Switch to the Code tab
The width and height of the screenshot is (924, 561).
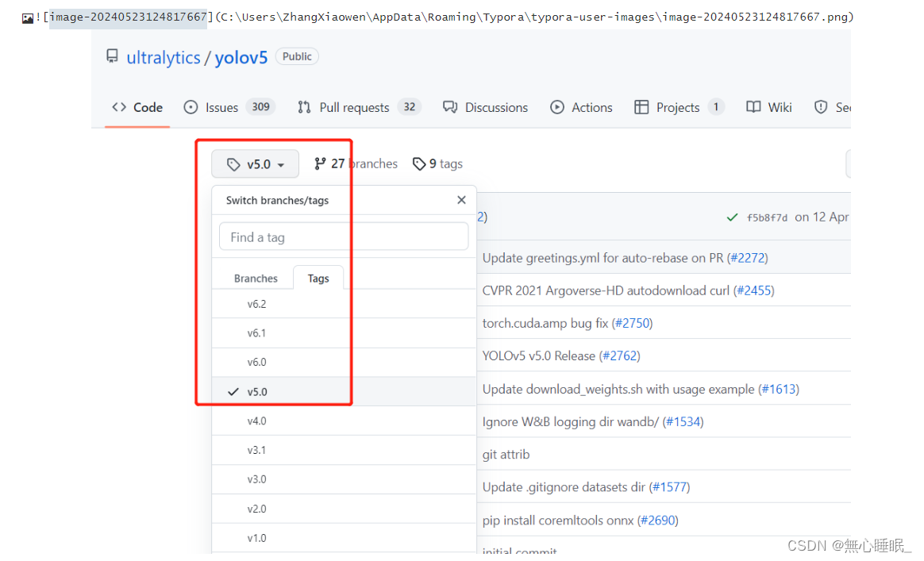click(x=137, y=107)
